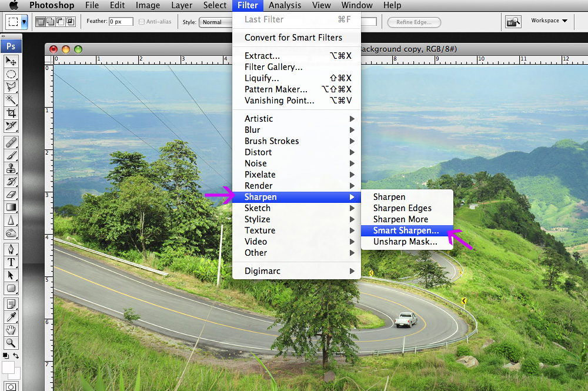Select the Eyedropper tool
588x391 pixels.
tap(11, 317)
